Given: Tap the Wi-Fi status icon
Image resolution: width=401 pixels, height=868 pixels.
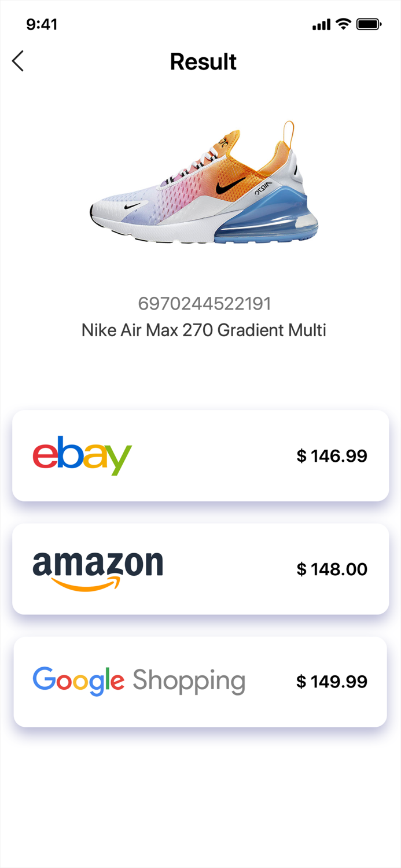Looking at the screenshot, I should click(344, 24).
